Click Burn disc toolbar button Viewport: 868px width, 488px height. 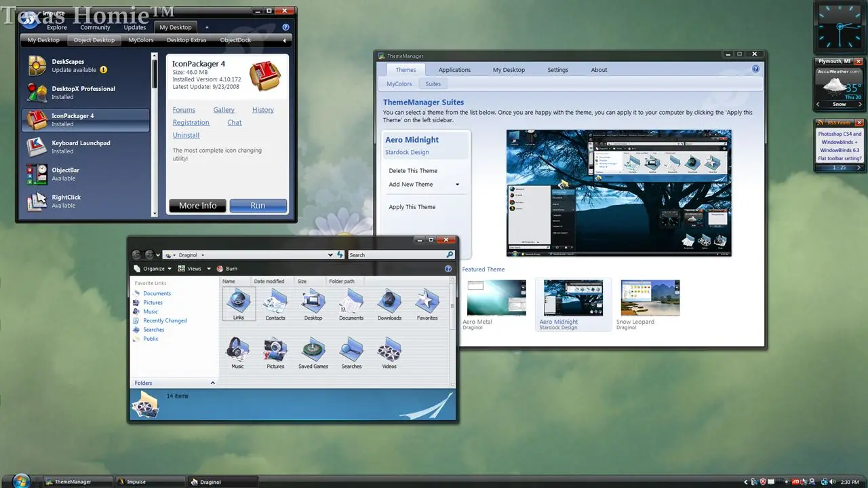(x=227, y=269)
